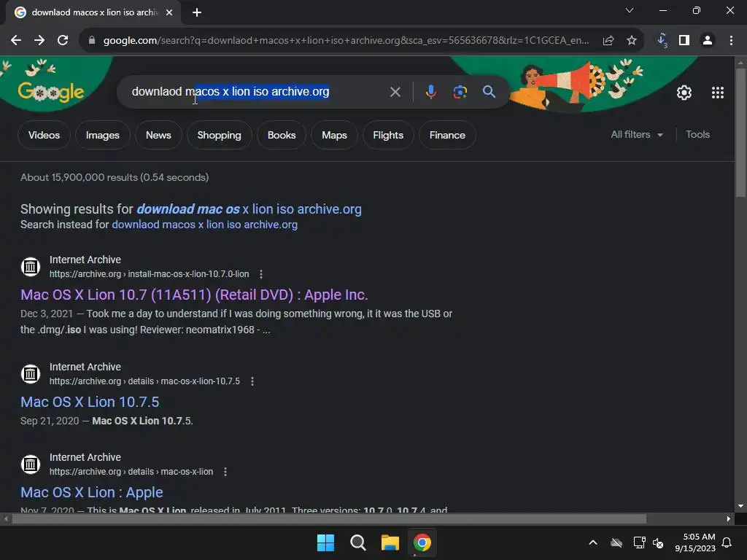747x560 pixels.
Task: Open a new browser tab
Action: 197,13
